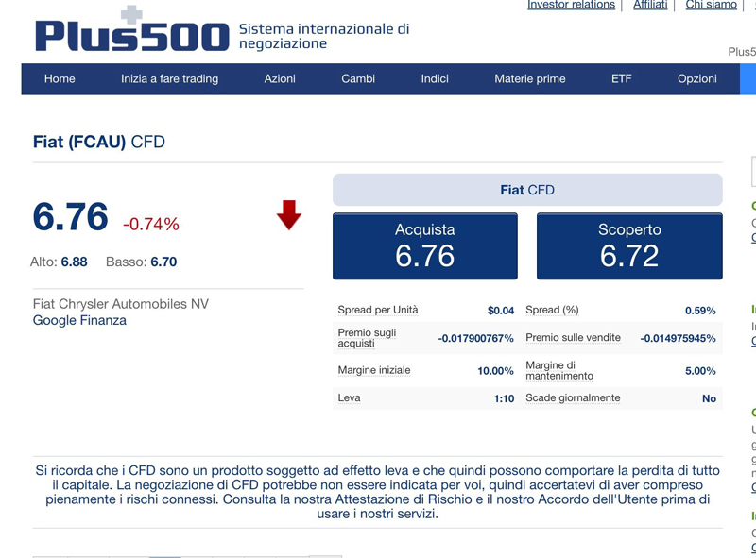Open the Home menu item
The image size is (756, 558).
(60, 78)
